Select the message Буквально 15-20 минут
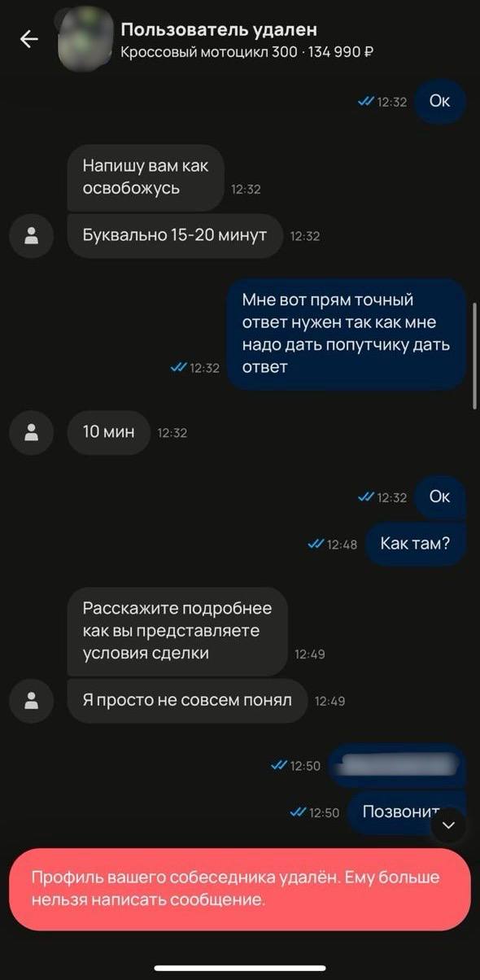This screenshot has width=480, height=980. coord(175,236)
